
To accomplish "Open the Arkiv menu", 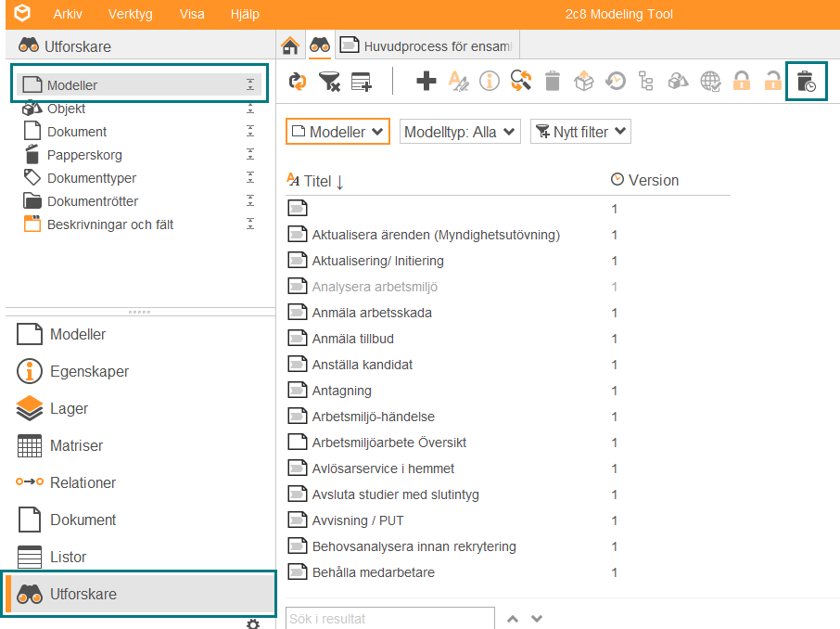I will [x=68, y=14].
